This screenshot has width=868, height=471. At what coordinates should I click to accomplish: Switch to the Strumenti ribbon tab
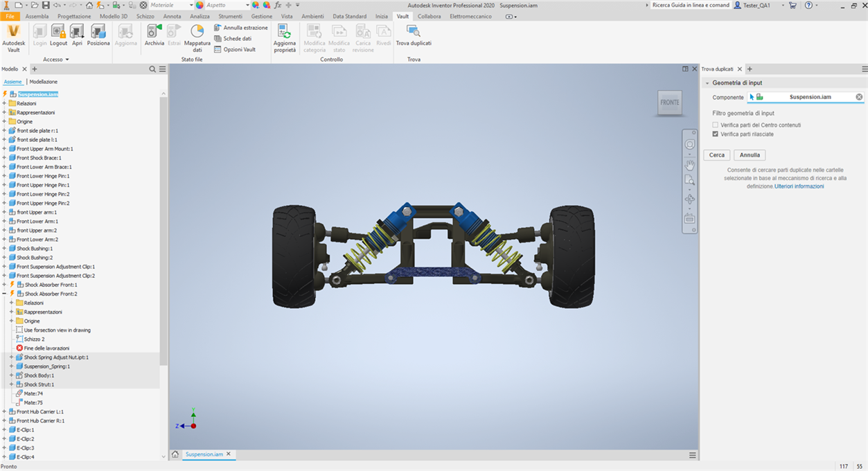(230, 16)
